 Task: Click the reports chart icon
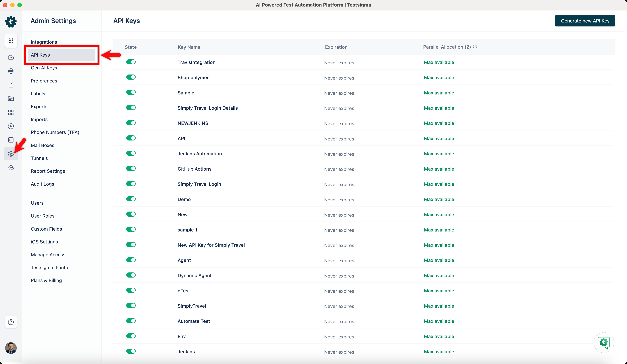[11, 140]
